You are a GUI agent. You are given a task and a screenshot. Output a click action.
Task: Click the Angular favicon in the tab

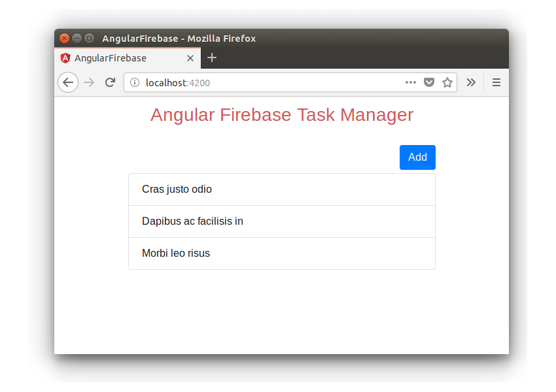coord(65,58)
